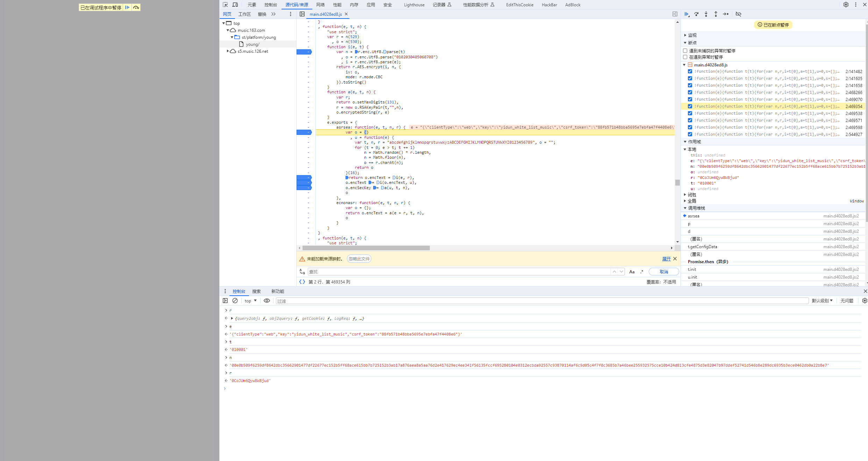
Task: Open console settings gear icon
Action: (x=865, y=301)
